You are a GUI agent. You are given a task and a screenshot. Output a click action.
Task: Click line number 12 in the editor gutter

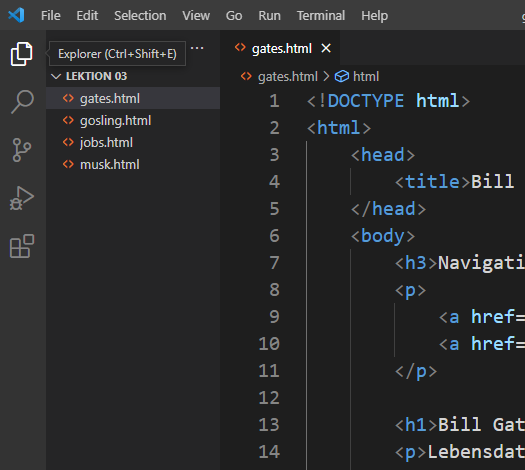point(269,398)
